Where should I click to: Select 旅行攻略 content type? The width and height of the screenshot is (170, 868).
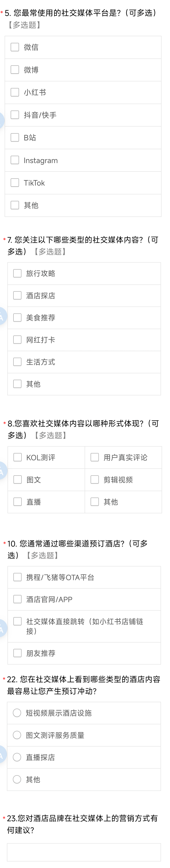(x=17, y=273)
